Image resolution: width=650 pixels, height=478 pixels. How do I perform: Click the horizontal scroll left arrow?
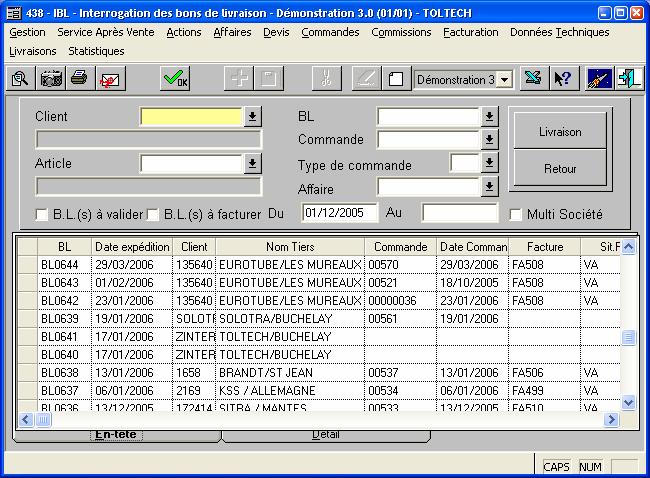tap(26, 420)
